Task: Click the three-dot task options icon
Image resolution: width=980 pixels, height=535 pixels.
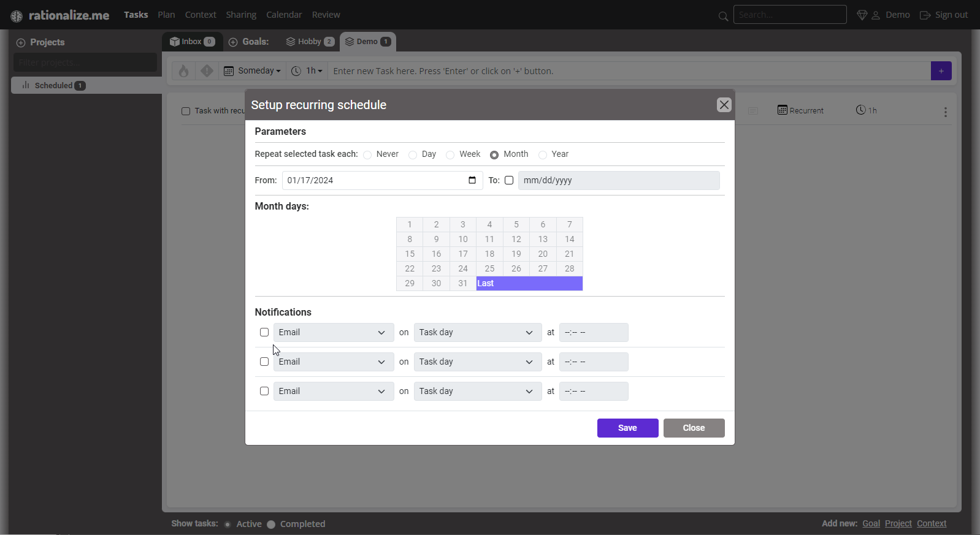Action: point(945,112)
